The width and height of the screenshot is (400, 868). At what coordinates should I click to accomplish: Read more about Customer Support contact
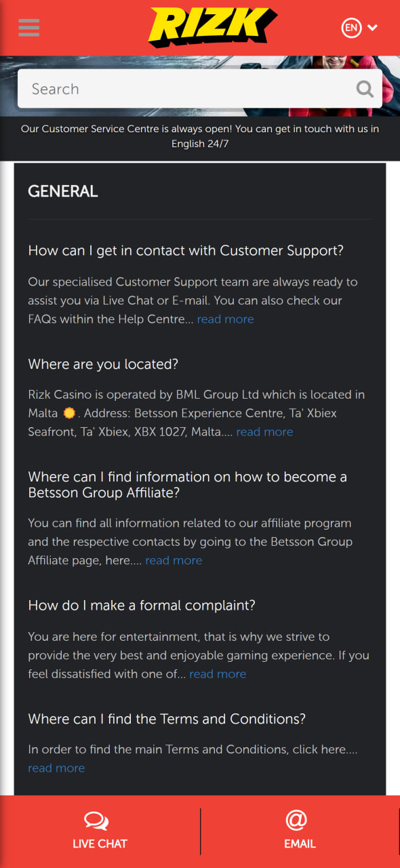(x=225, y=319)
